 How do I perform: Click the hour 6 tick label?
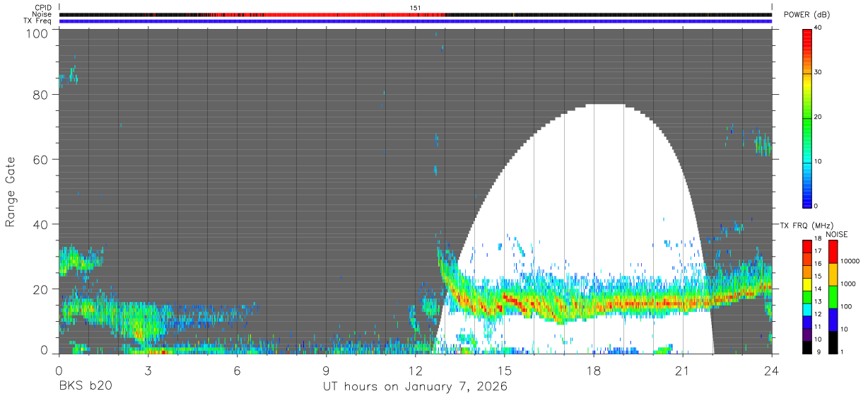coord(237,371)
